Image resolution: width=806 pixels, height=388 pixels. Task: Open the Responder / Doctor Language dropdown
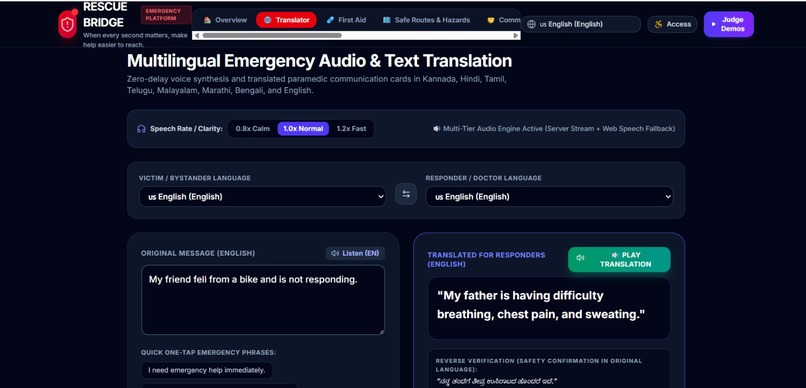549,197
